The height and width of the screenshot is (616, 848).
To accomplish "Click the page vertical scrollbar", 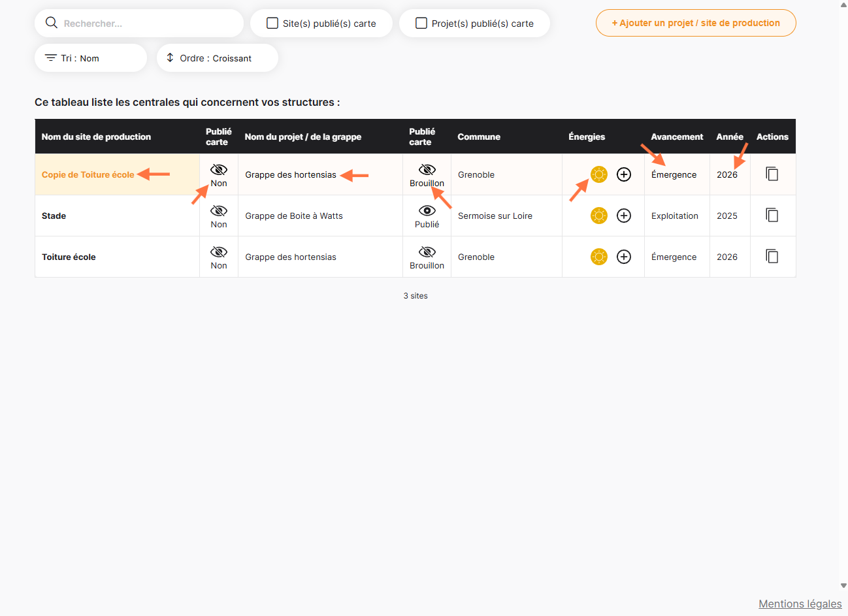I will tap(843, 294).
